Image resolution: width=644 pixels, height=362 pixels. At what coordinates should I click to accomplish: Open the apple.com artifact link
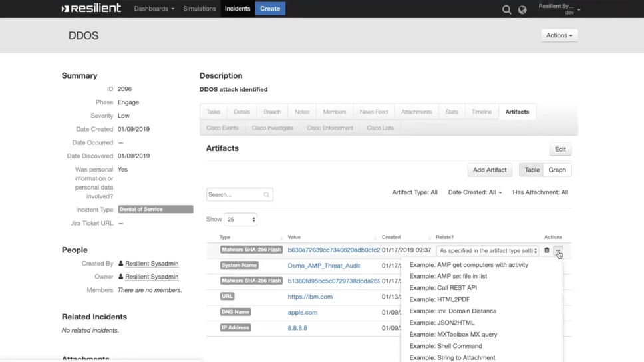click(x=302, y=312)
